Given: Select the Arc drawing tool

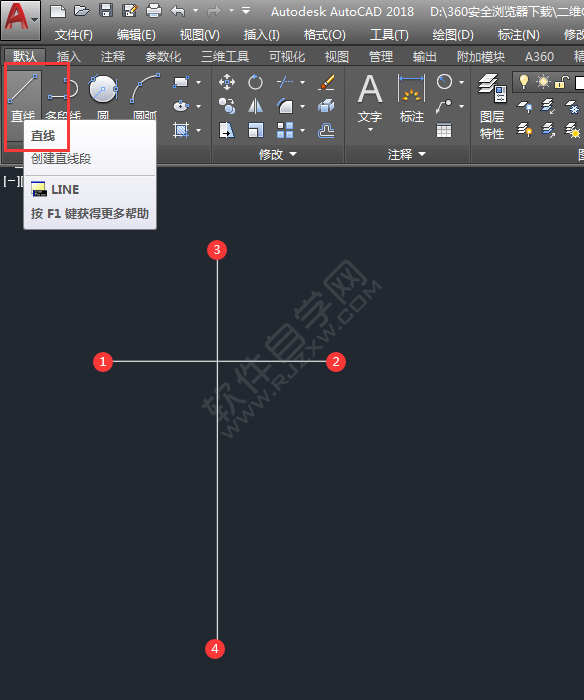Looking at the screenshot, I should [x=145, y=96].
